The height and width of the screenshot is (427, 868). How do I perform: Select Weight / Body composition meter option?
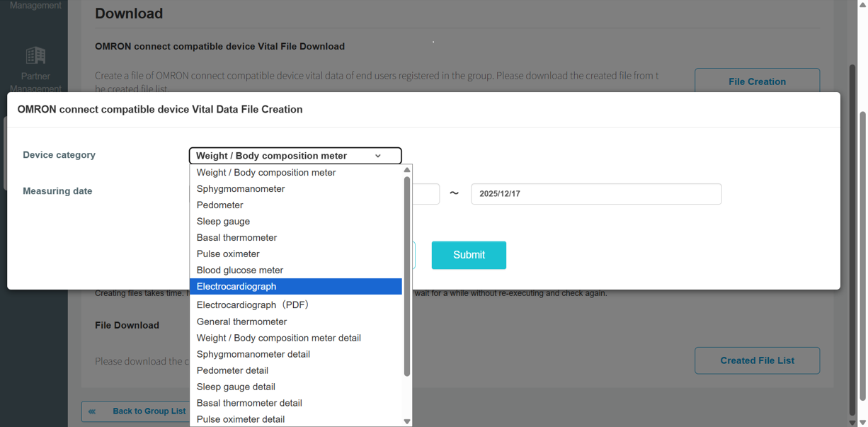point(296,173)
